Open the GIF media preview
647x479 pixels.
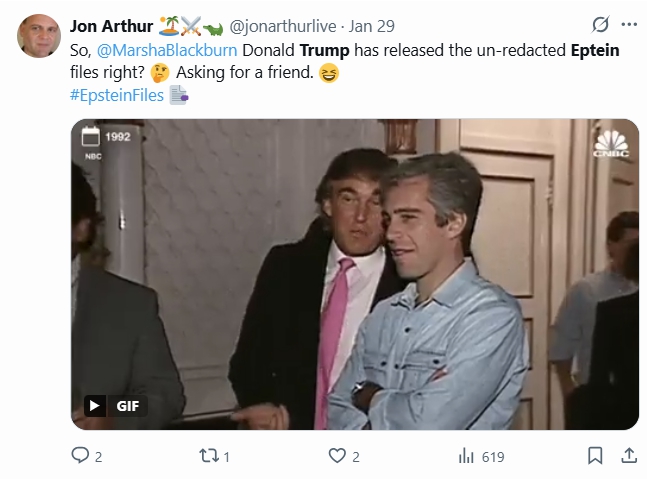pyautogui.click(x=355, y=274)
